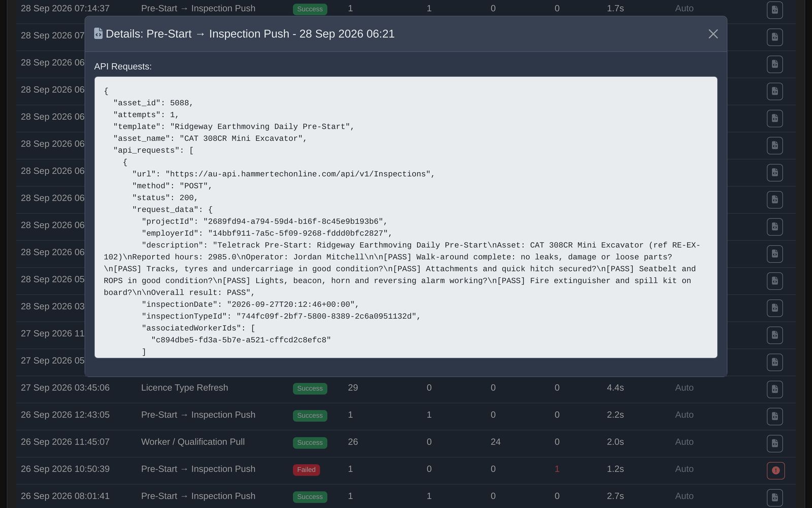Open details icon for 26 Sep 12:43:05 row
The width and height of the screenshot is (812, 508).
(x=774, y=416)
